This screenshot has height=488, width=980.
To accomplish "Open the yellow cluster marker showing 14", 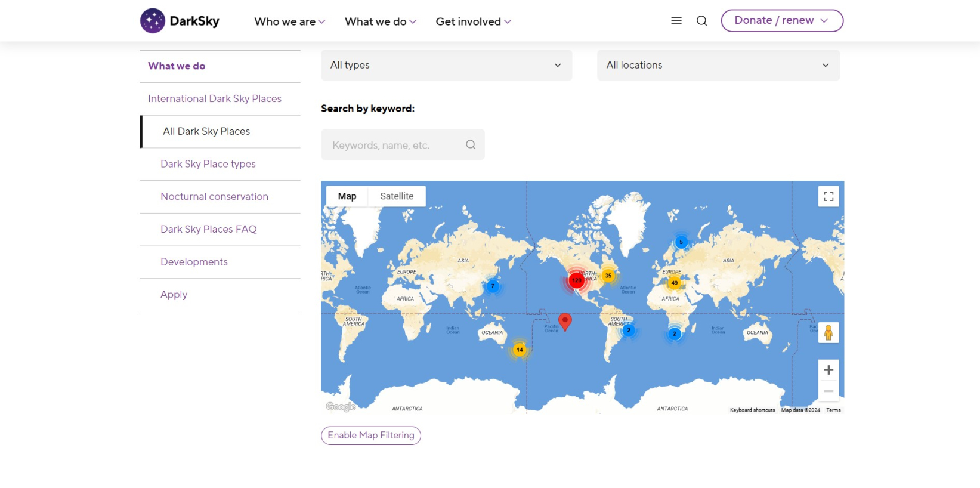I will coord(520,350).
